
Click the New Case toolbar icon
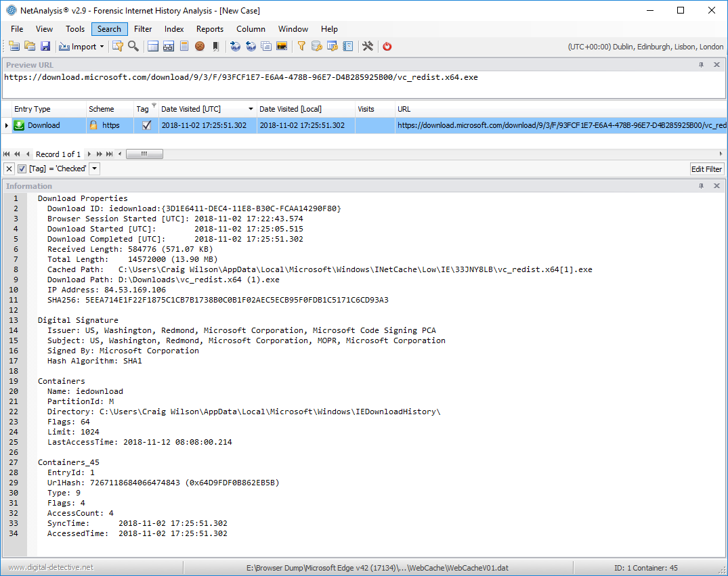[x=14, y=47]
